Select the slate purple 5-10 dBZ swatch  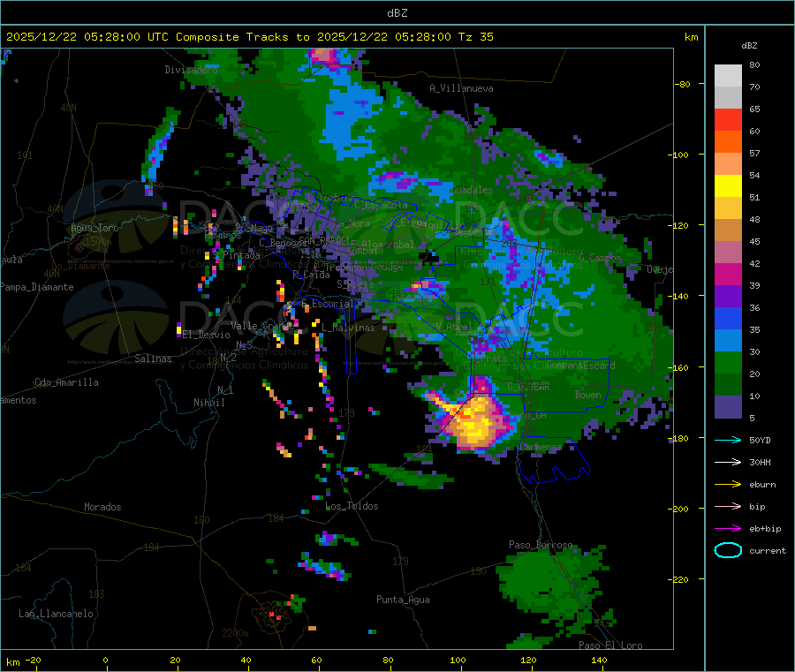tap(728, 407)
